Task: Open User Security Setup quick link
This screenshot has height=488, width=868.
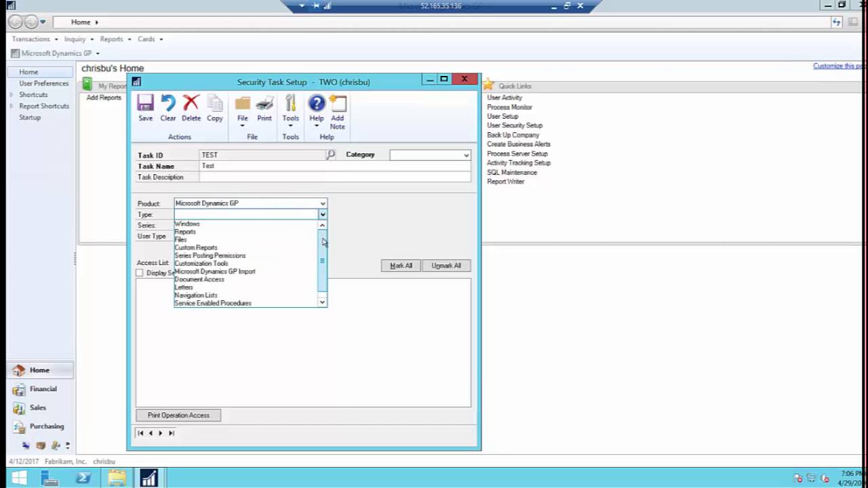Action: [x=515, y=125]
